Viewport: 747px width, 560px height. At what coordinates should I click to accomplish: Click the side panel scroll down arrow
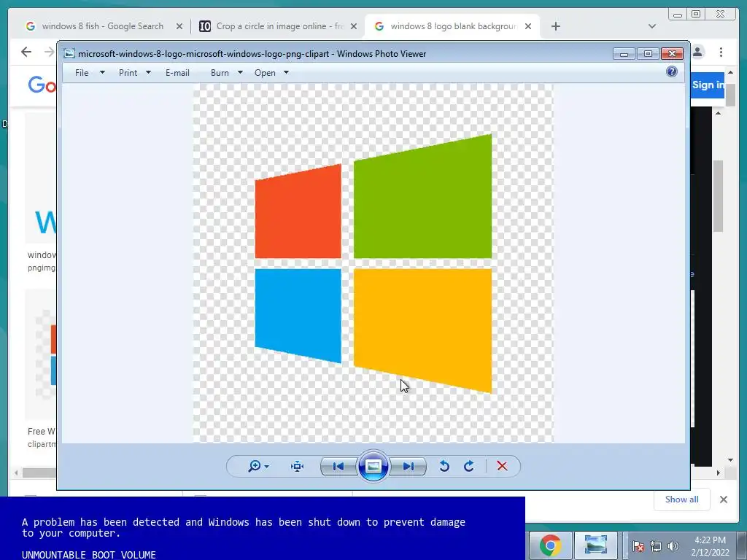pos(731,460)
